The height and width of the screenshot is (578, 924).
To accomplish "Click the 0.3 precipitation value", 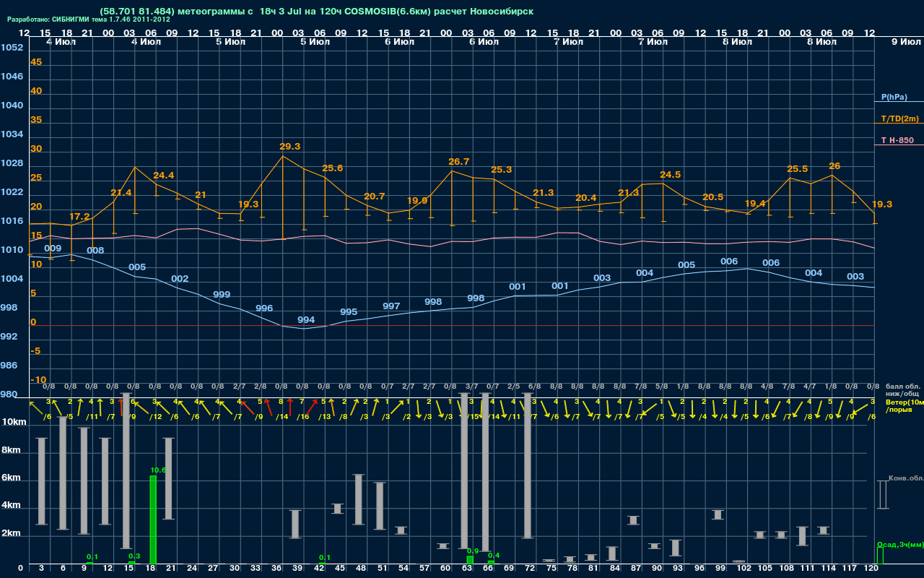I will [134, 556].
